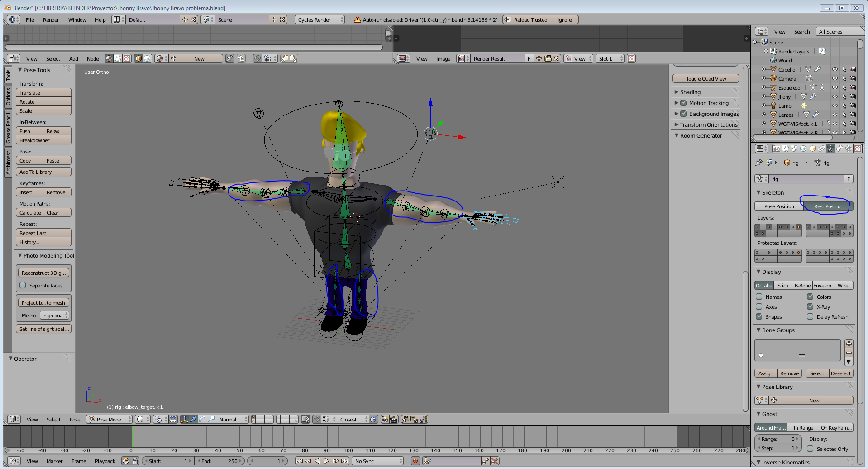
Task: Uncheck the X-Ray display checkbox
Action: [810, 307]
